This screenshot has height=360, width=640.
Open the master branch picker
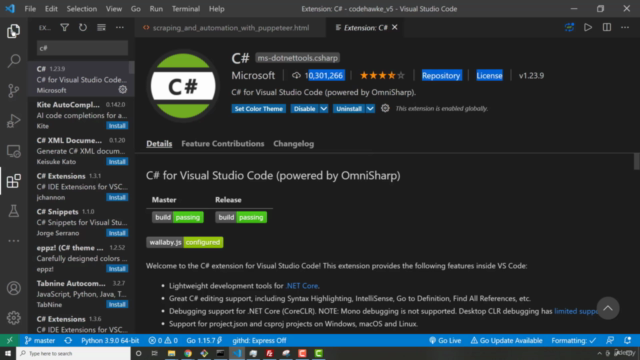40,340
